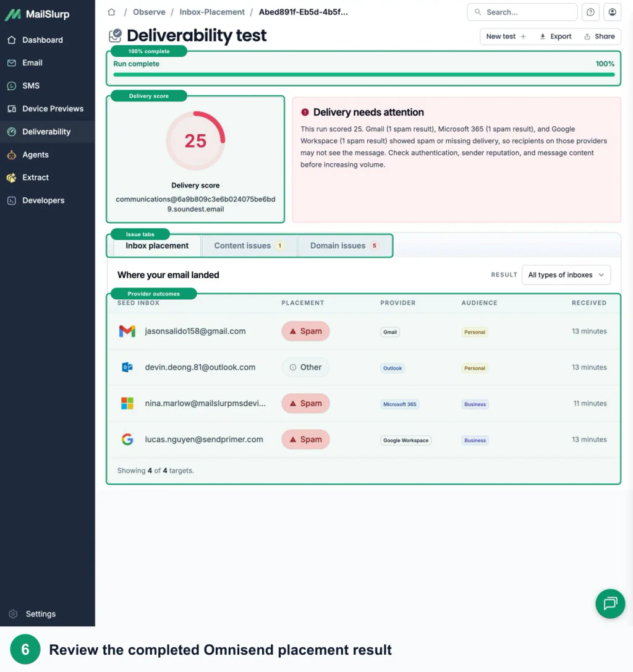
Task: Click the search magnifier icon
Action: [478, 12]
